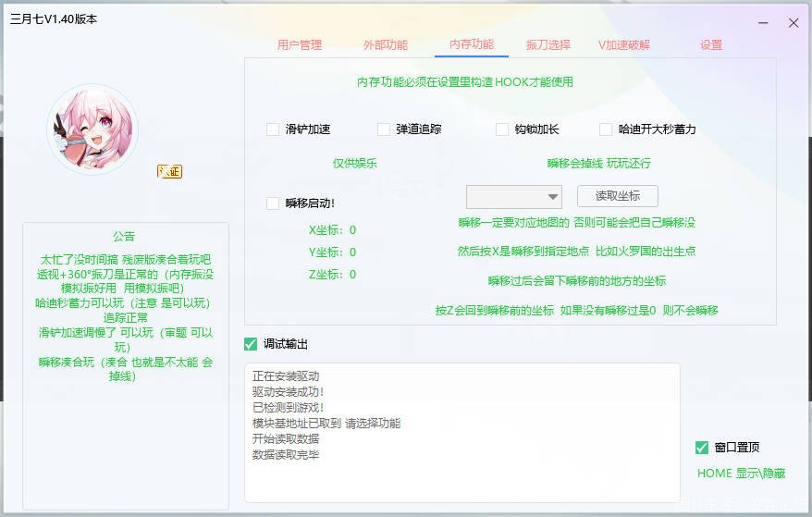Enable the 瞬移启动! checkbox
812x517 pixels.
[273, 203]
